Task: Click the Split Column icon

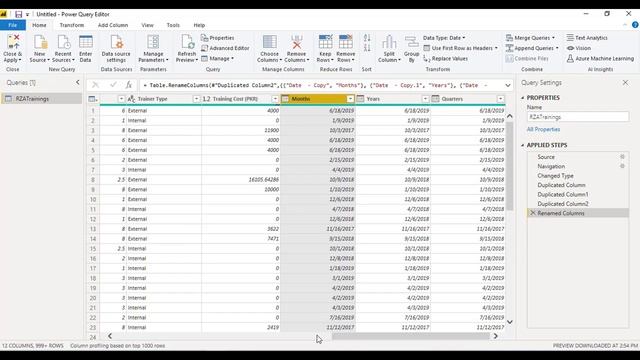Action: [389, 42]
